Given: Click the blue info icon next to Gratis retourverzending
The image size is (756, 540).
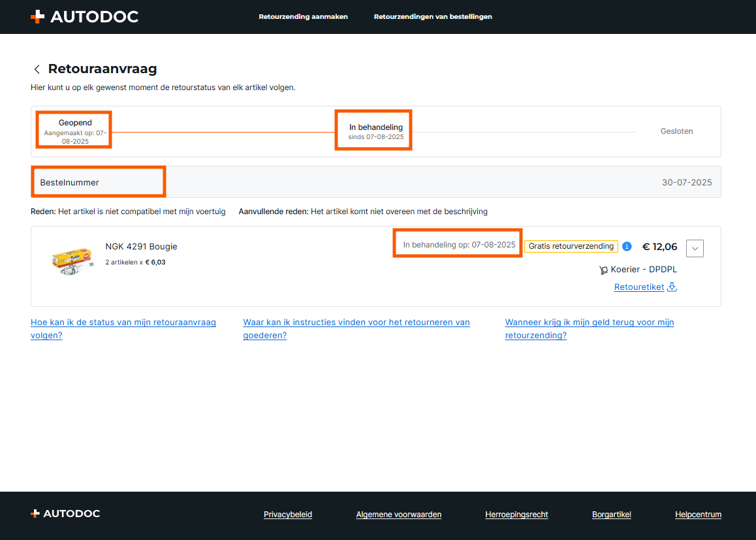Looking at the screenshot, I should click(627, 246).
